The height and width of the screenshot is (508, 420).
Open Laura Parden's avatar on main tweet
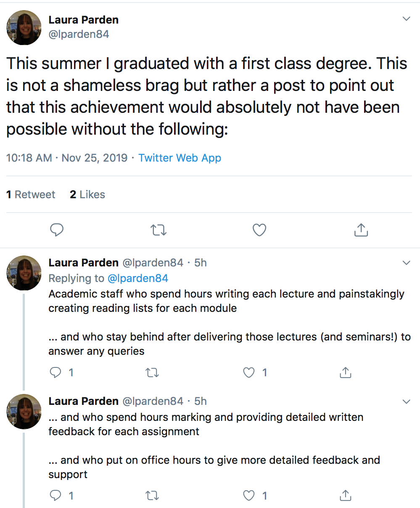[x=24, y=27]
